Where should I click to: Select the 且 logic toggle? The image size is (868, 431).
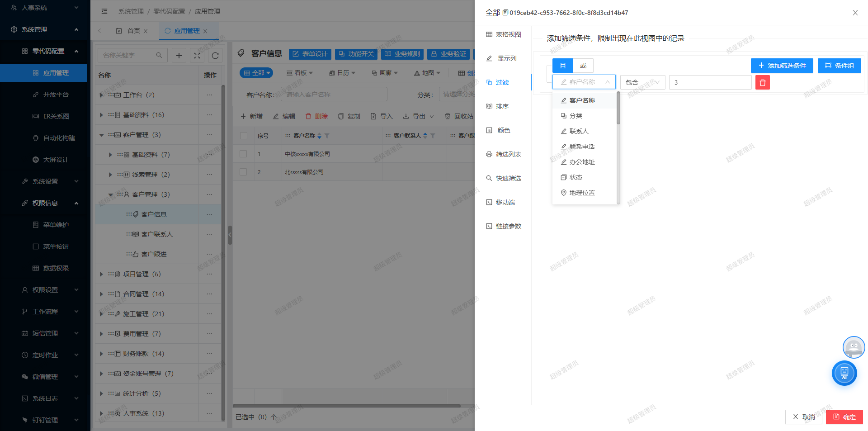pyautogui.click(x=563, y=66)
